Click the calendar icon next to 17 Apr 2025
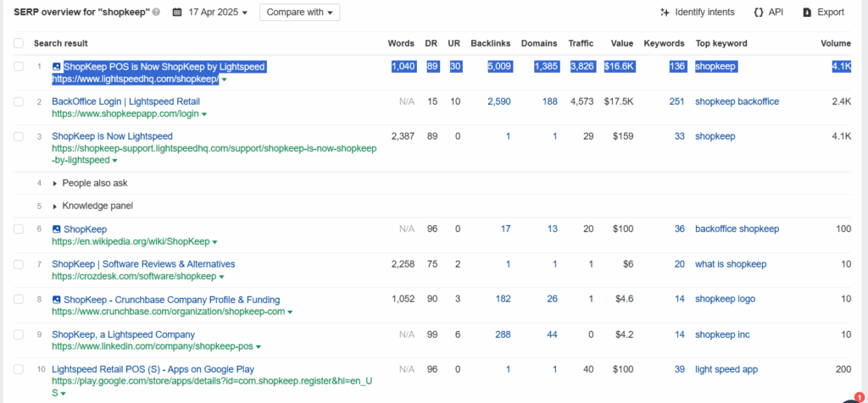Image resolution: width=868 pixels, height=403 pixels. 177,12
